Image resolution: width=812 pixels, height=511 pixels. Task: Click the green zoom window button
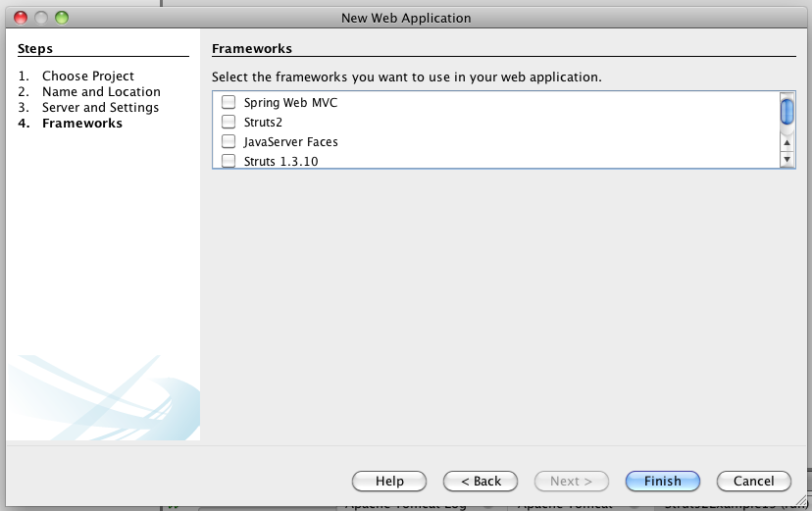pos(62,18)
